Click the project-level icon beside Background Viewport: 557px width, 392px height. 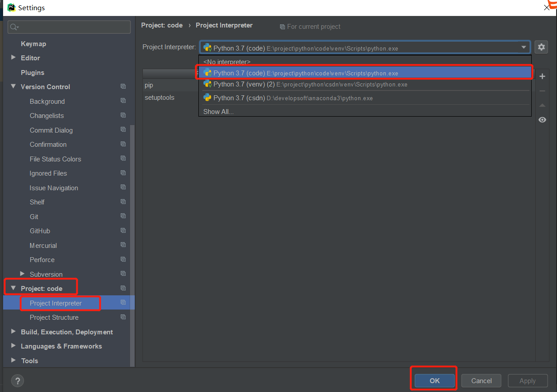coord(123,101)
